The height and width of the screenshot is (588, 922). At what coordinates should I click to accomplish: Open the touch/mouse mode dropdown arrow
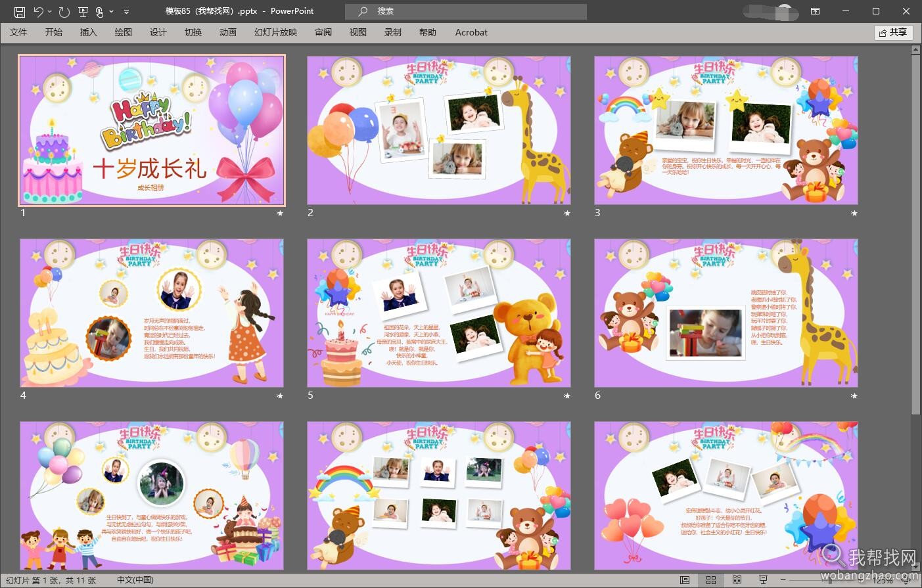tap(112, 11)
